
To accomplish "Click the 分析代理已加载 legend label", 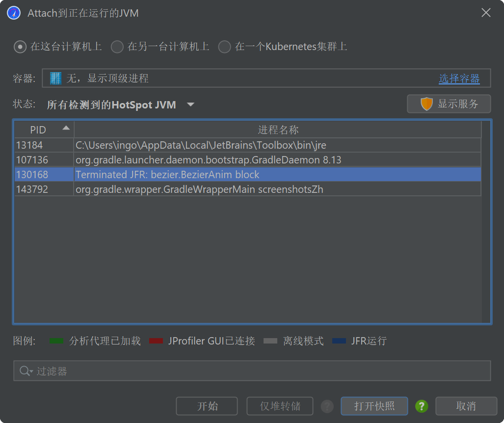I will click(105, 341).
